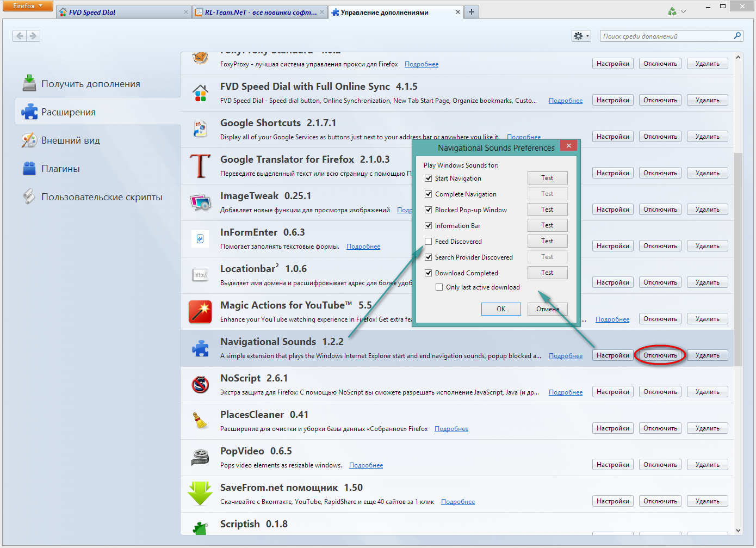Click the scrollbar down arrow of the add-ons list
This screenshot has width=756, height=548.
point(738,531)
